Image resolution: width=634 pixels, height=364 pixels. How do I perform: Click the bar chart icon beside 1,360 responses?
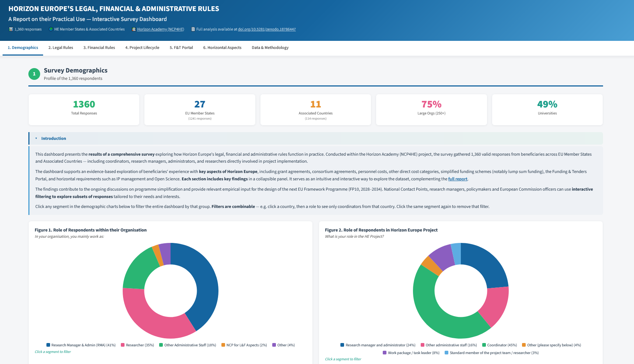pyautogui.click(x=11, y=29)
